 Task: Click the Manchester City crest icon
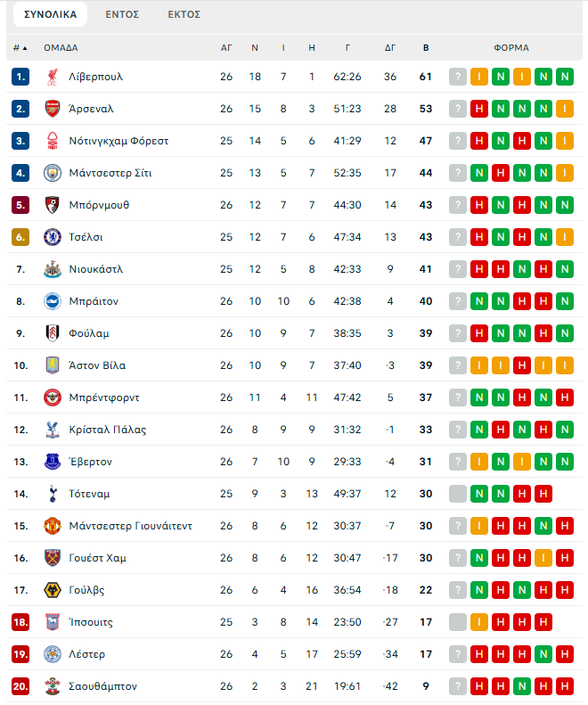click(x=53, y=173)
